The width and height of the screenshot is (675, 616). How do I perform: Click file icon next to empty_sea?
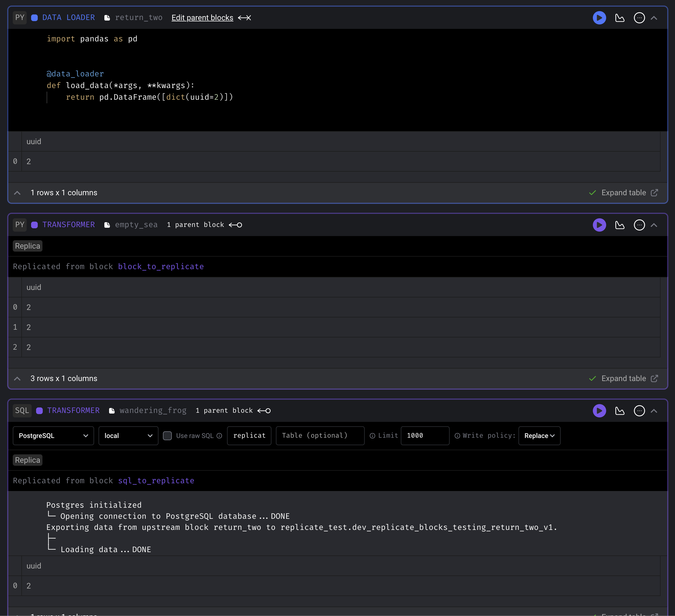point(107,225)
